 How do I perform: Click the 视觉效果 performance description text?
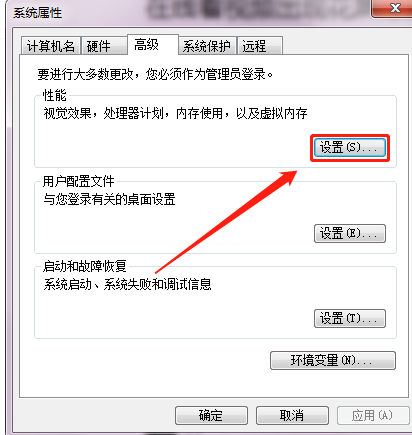click(175, 113)
